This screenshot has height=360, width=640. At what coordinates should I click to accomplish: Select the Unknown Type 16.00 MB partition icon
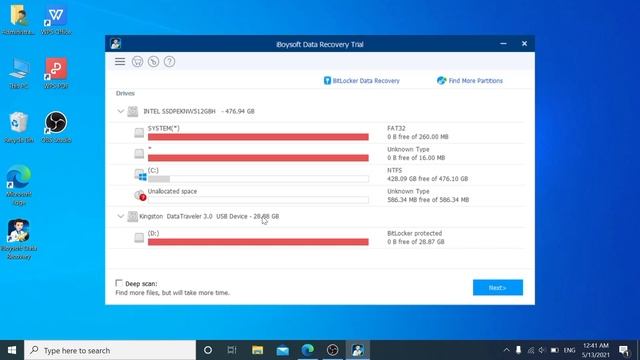click(x=139, y=153)
